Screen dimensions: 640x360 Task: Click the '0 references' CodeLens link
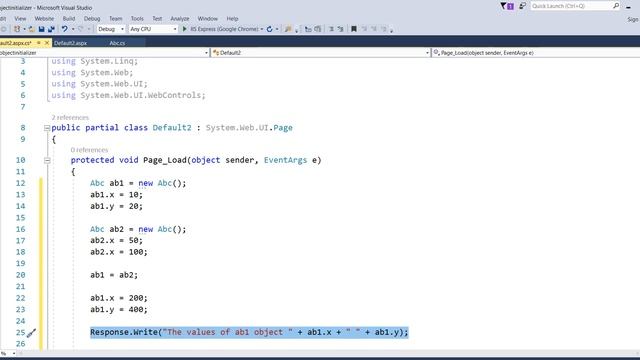click(x=89, y=150)
